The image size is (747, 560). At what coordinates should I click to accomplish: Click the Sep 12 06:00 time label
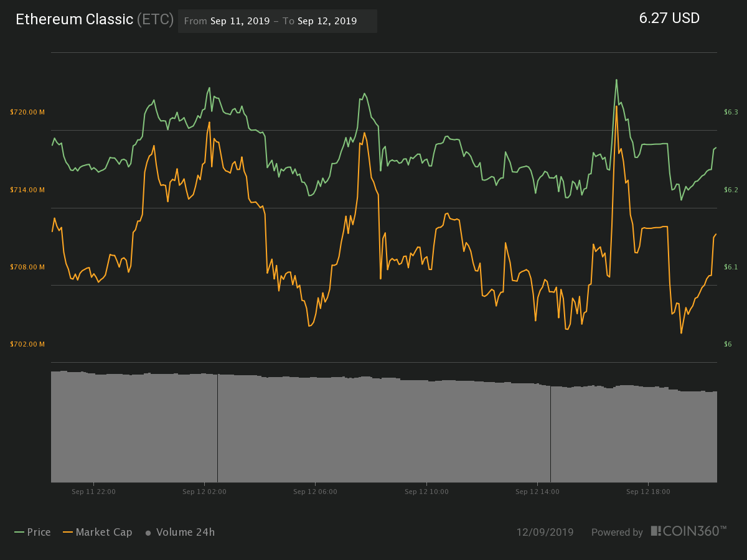click(315, 492)
